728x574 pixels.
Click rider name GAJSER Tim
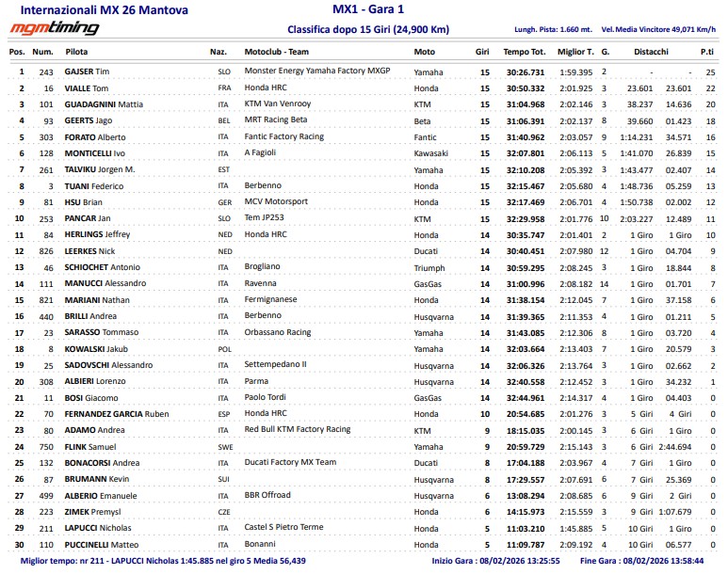[x=87, y=72]
